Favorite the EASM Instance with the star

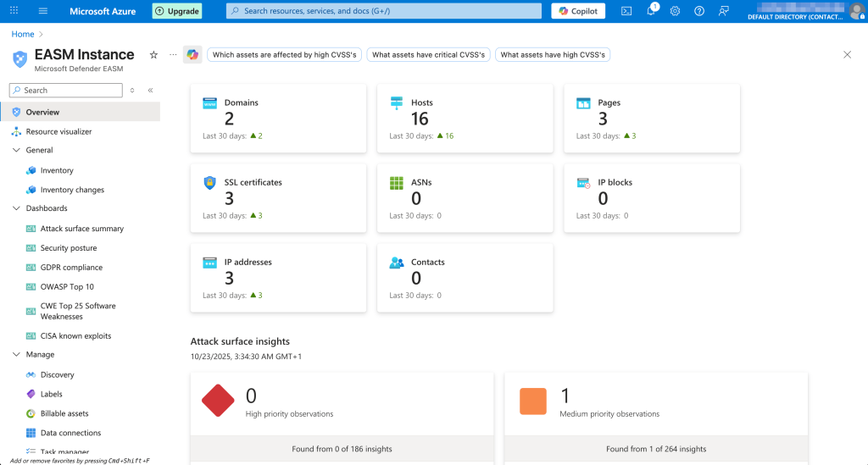tap(153, 55)
